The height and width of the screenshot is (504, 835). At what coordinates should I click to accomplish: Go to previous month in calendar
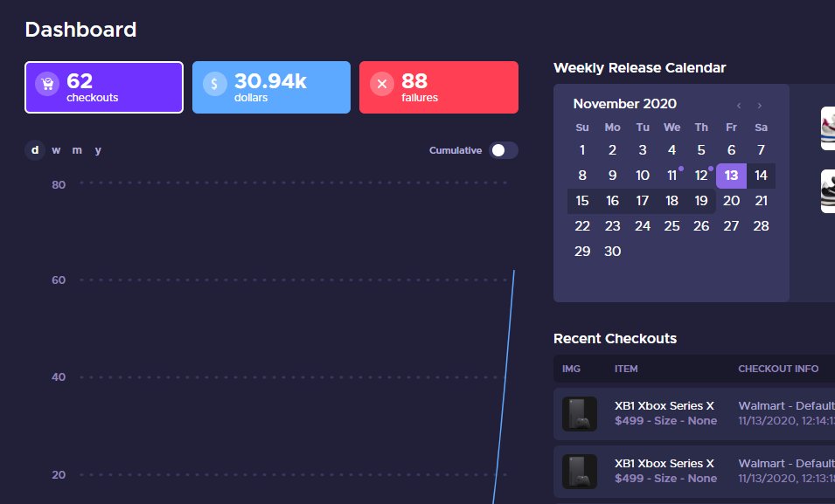click(739, 106)
